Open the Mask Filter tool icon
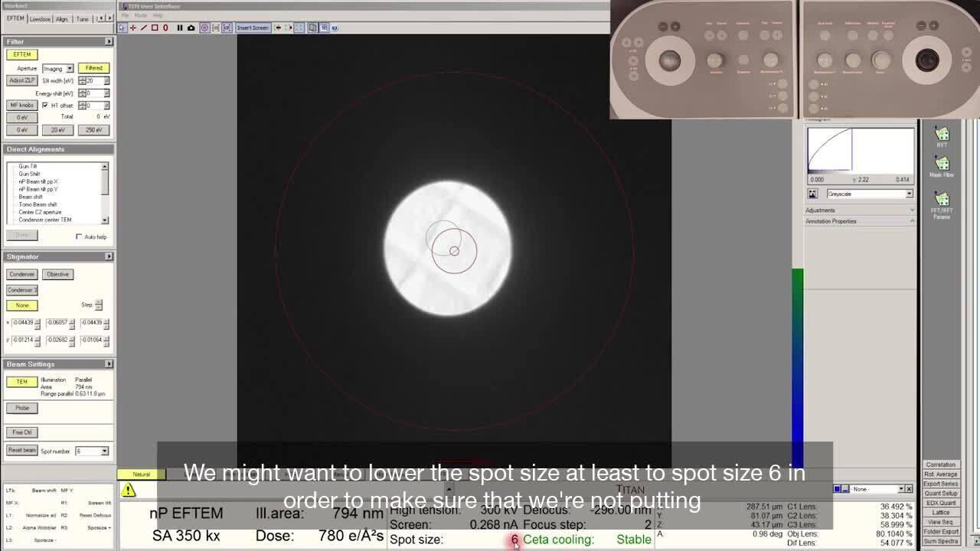The image size is (980, 551). [x=941, y=166]
